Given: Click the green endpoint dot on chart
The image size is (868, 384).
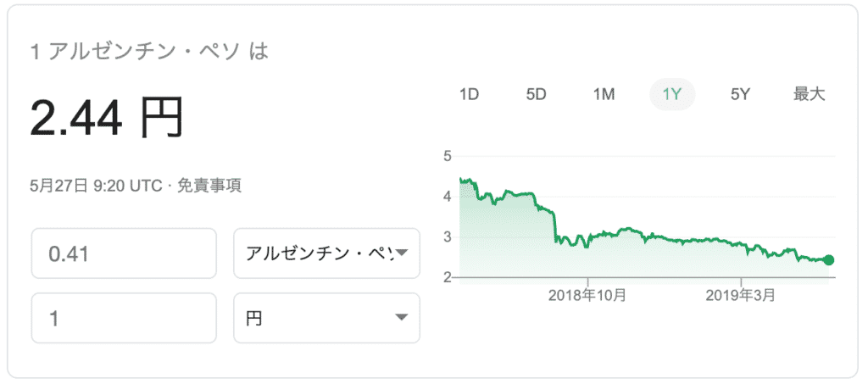Looking at the screenshot, I should pos(829,260).
